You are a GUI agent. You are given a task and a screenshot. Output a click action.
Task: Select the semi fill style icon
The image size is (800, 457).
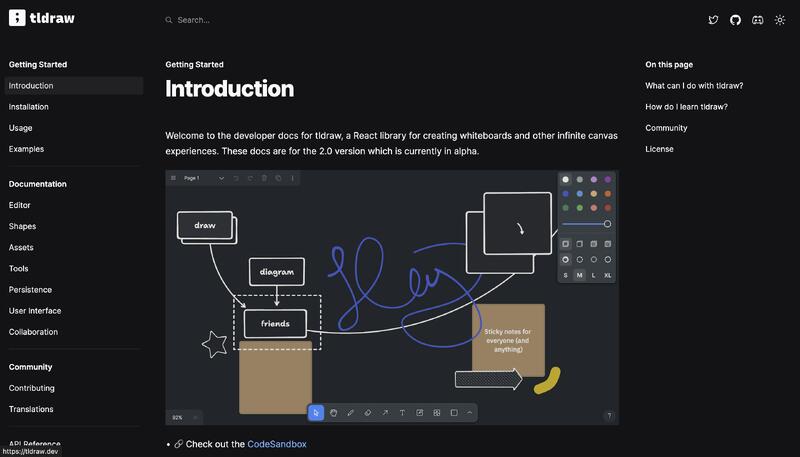click(580, 244)
